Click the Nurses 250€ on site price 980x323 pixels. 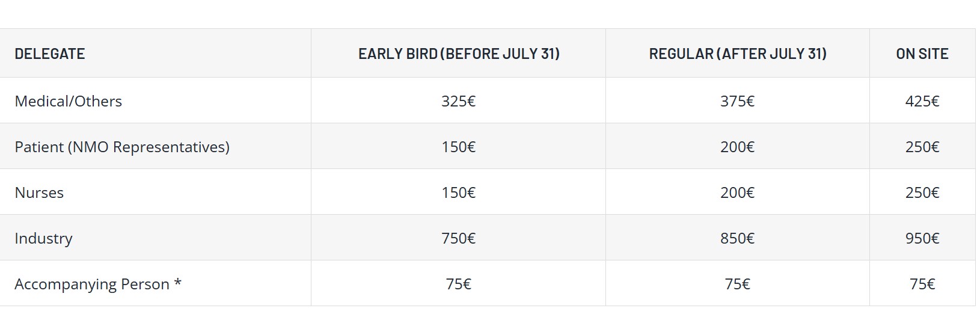point(922,192)
